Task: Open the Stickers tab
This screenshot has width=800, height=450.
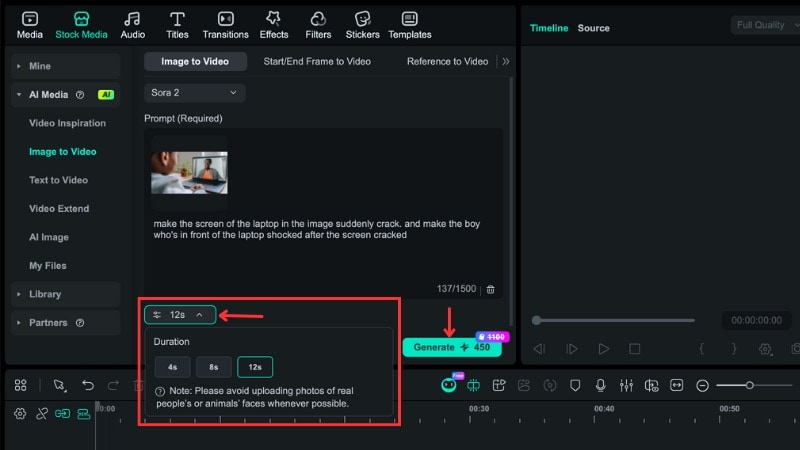Action: (363, 26)
